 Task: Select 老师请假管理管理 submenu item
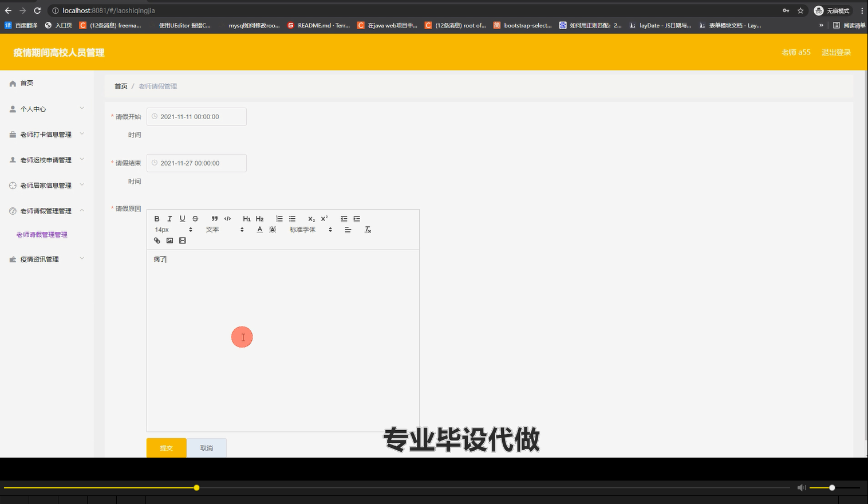tap(42, 235)
